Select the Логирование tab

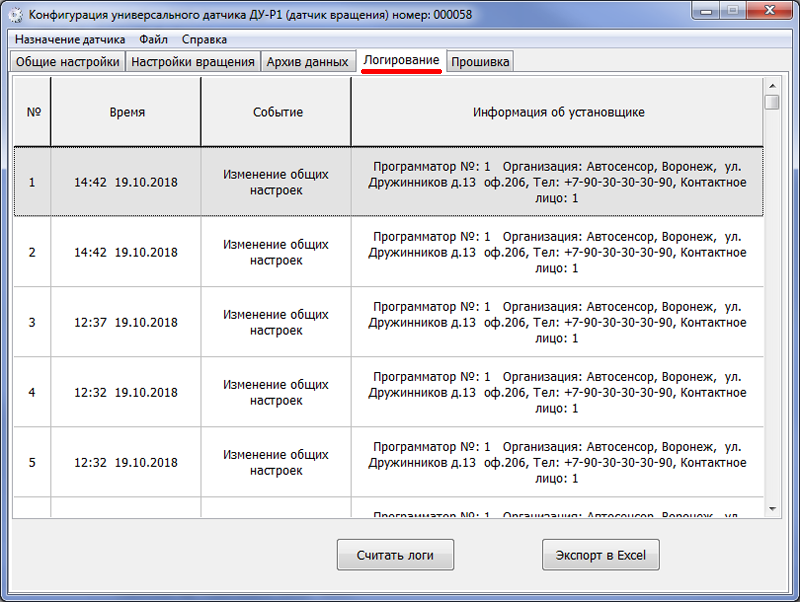click(x=401, y=60)
